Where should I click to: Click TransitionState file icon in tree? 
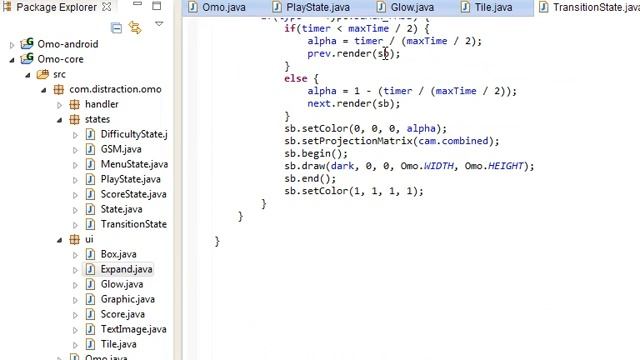pos(90,224)
